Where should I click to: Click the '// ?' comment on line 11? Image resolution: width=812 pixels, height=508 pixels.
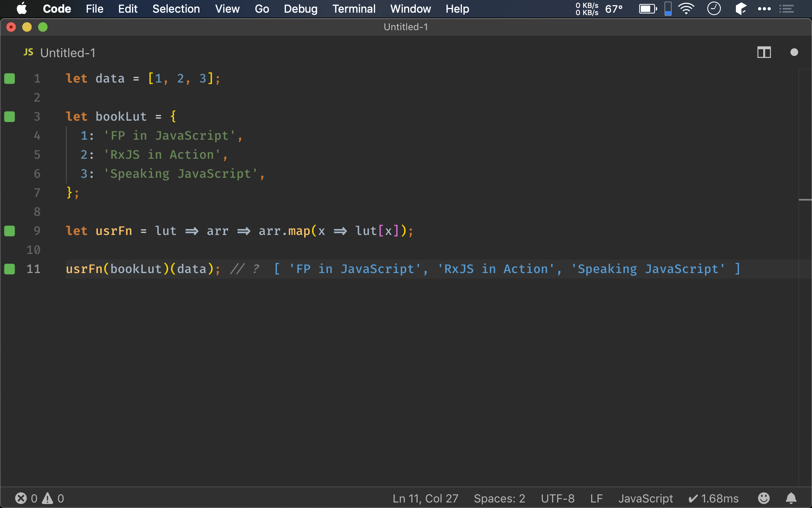click(245, 269)
